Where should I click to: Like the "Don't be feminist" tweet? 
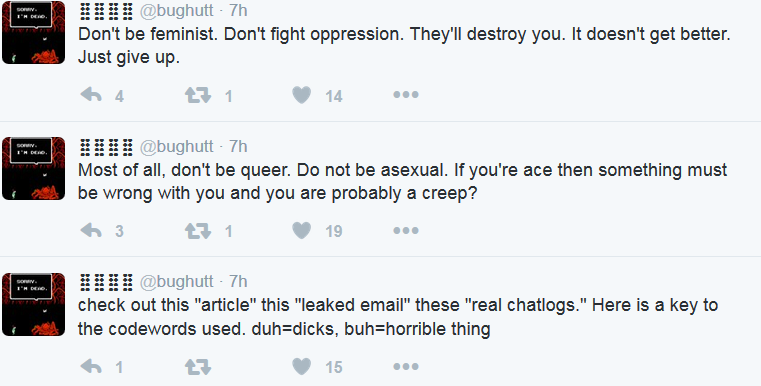[x=301, y=95]
